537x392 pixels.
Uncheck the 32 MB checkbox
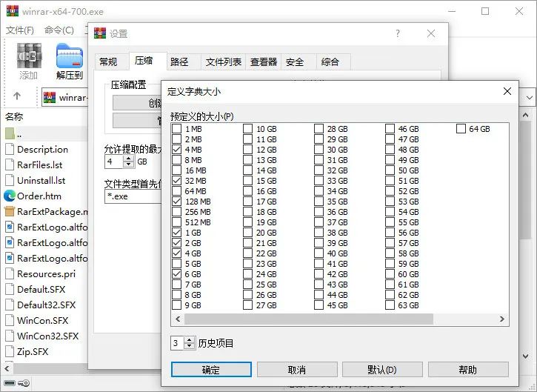177,181
